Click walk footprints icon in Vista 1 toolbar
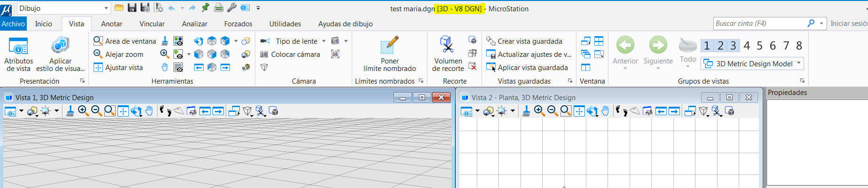This screenshot has width=868, height=188. point(166,111)
